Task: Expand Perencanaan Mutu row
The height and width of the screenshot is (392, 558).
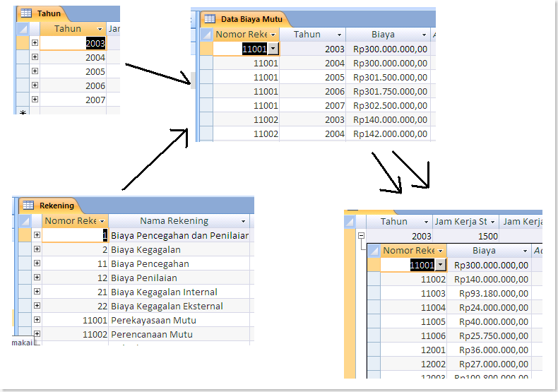Action: click(37, 333)
